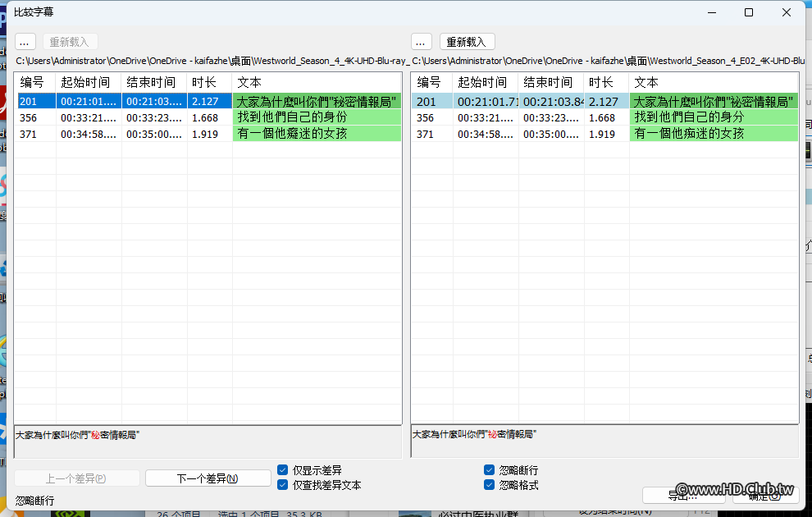The image size is (812, 517).
Task: Click right text cell 大家為什麼叫你們"祕密情報局"
Action: point(714,101)
